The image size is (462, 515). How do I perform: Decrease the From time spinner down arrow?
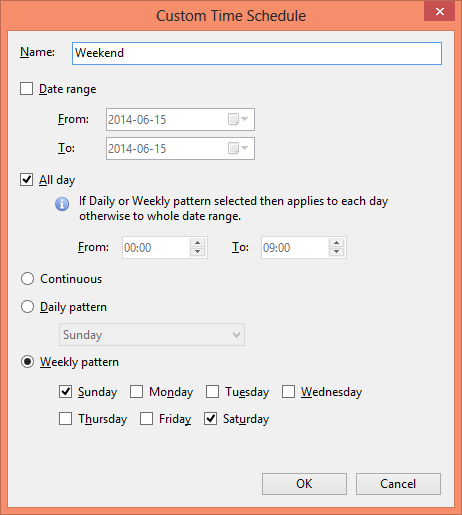(197, 252)
